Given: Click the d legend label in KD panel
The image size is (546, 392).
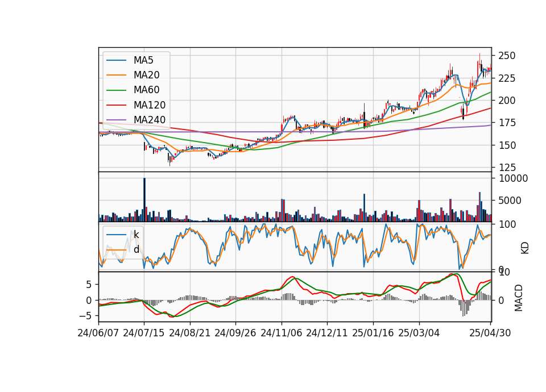Looking at the screenshot, I should click(136, 249).
